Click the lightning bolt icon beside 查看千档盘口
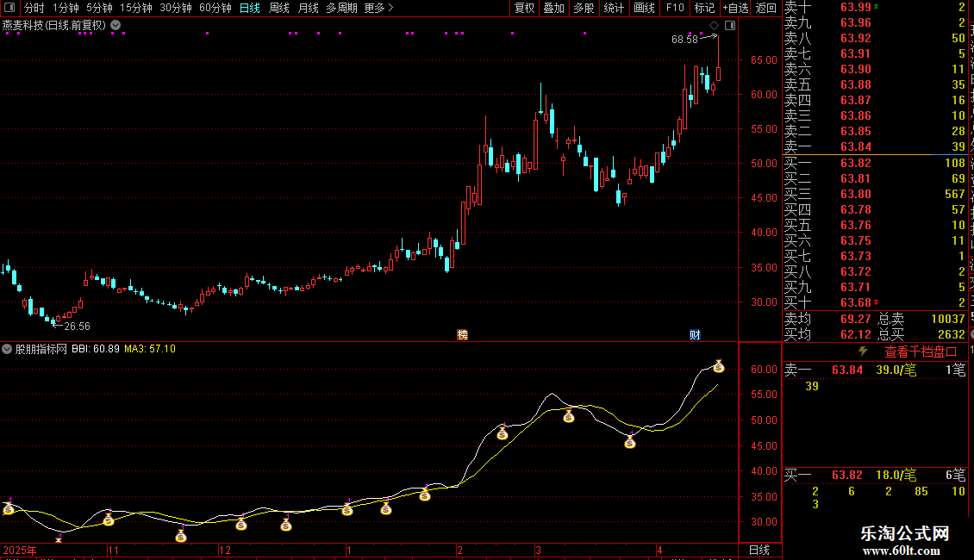Image resolution: width=974 pixels, height=560 pixels. (863, 352)
